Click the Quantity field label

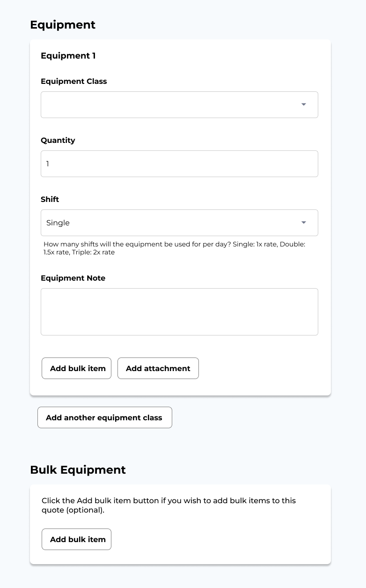point(58,140)
